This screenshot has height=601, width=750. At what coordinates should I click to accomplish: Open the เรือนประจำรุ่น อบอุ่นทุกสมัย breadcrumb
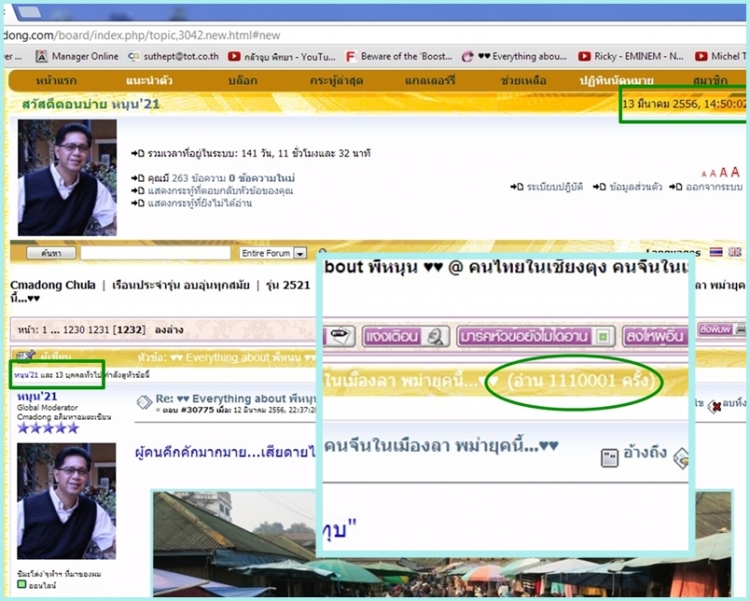[x=180, y=285]
